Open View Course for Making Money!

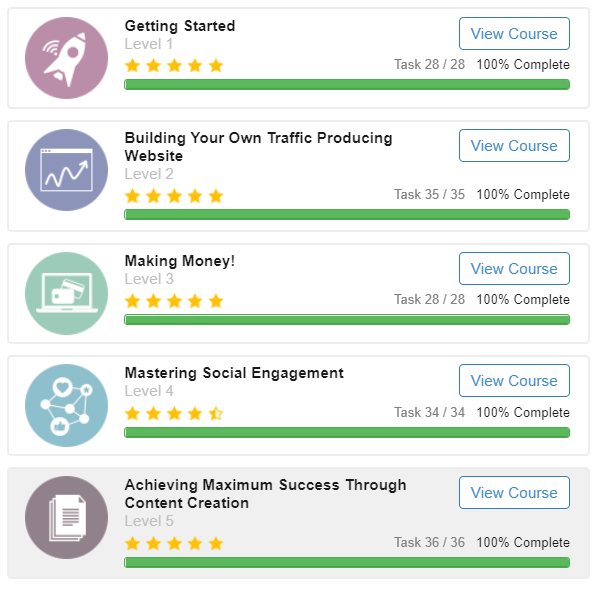coord(514,268)
